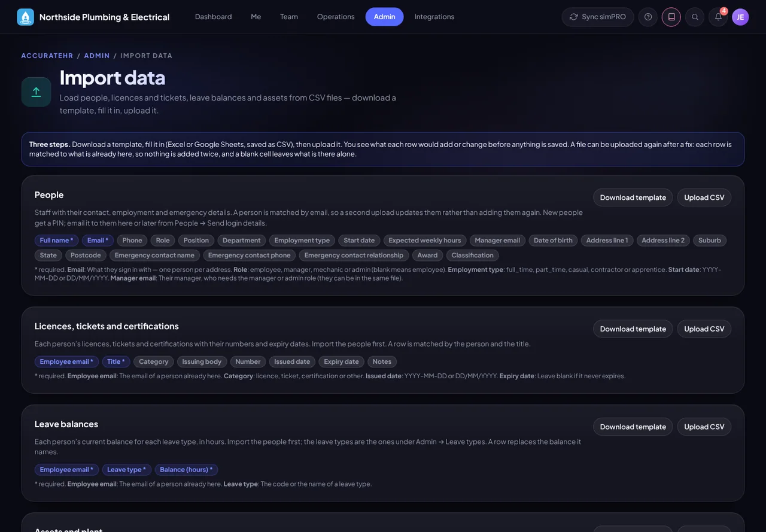
Task: Click the 'Leave balances' section heading
Action: (66, 424)
